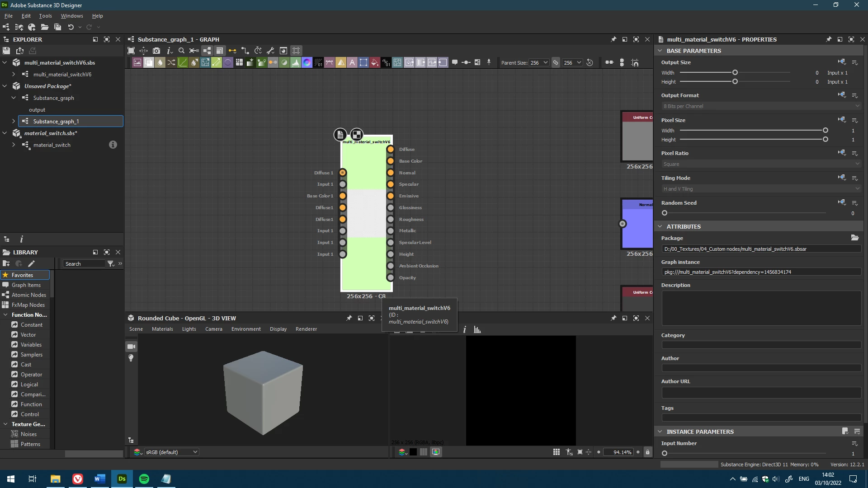
Task: Collapse the BASE PARAMETERS section
Action: tap(660, 51)
